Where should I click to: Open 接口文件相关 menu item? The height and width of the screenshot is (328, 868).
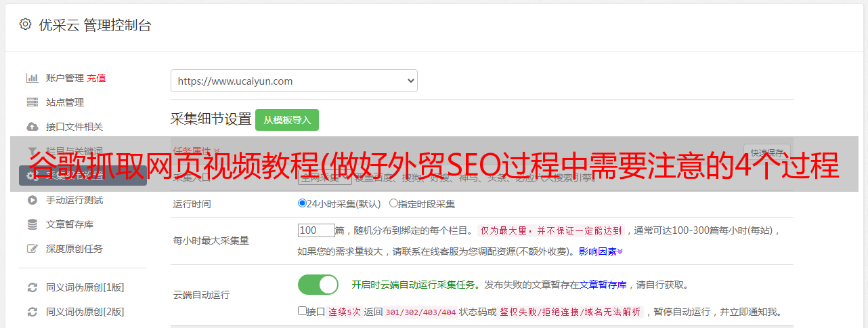click(x=74, y=127)
